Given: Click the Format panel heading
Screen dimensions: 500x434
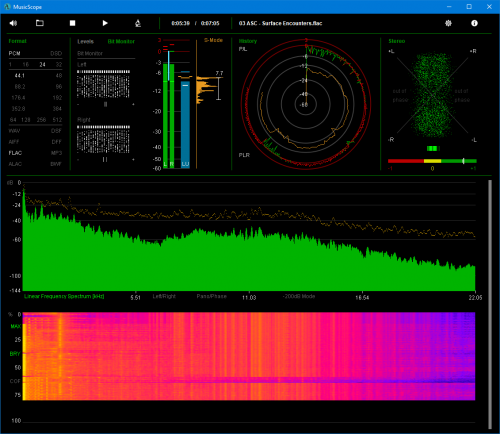Looking at the screenshot, I should [17, 41].
